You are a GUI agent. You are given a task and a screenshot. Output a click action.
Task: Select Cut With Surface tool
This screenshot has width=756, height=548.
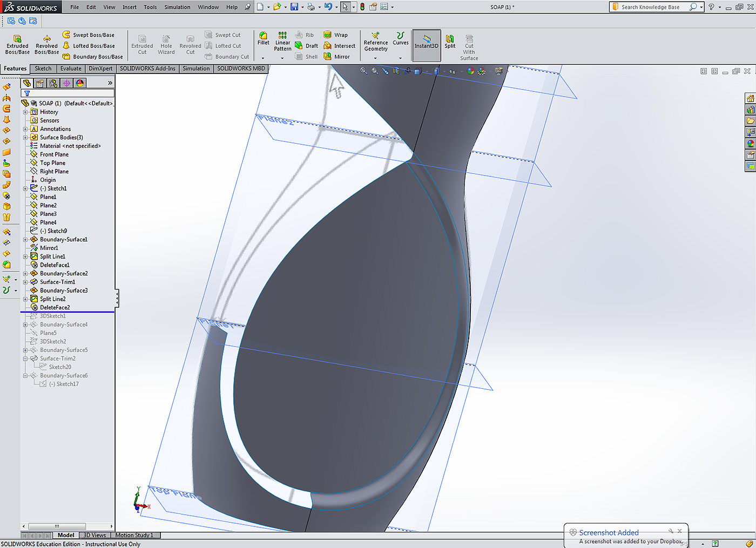click(469, 48)
